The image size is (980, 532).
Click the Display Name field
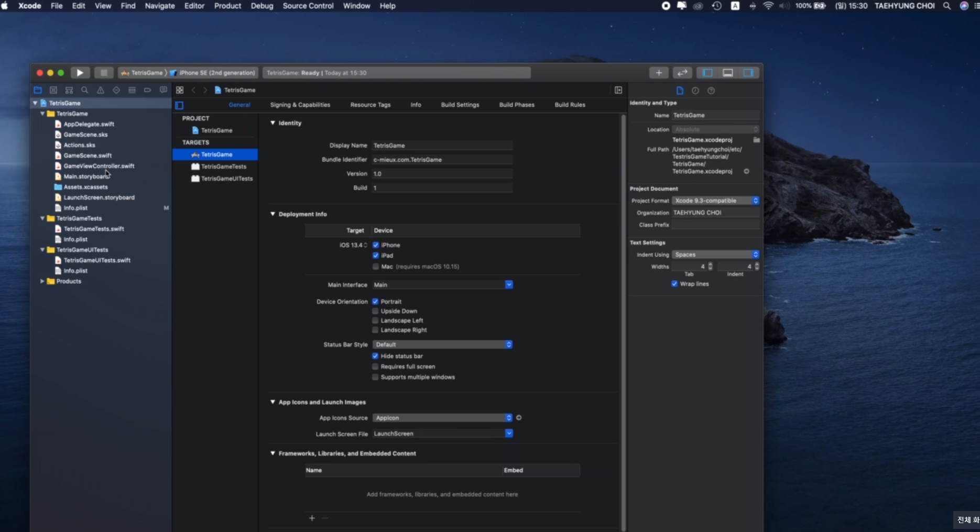442,146
